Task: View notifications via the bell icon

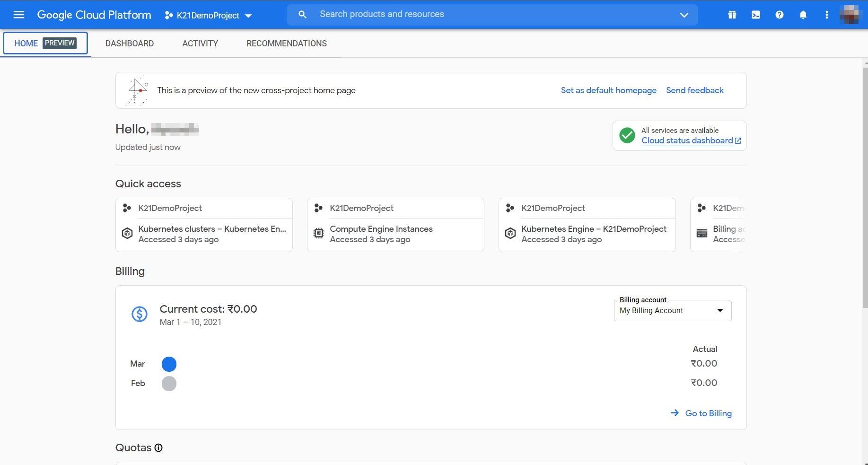Action: pos(803,15)
